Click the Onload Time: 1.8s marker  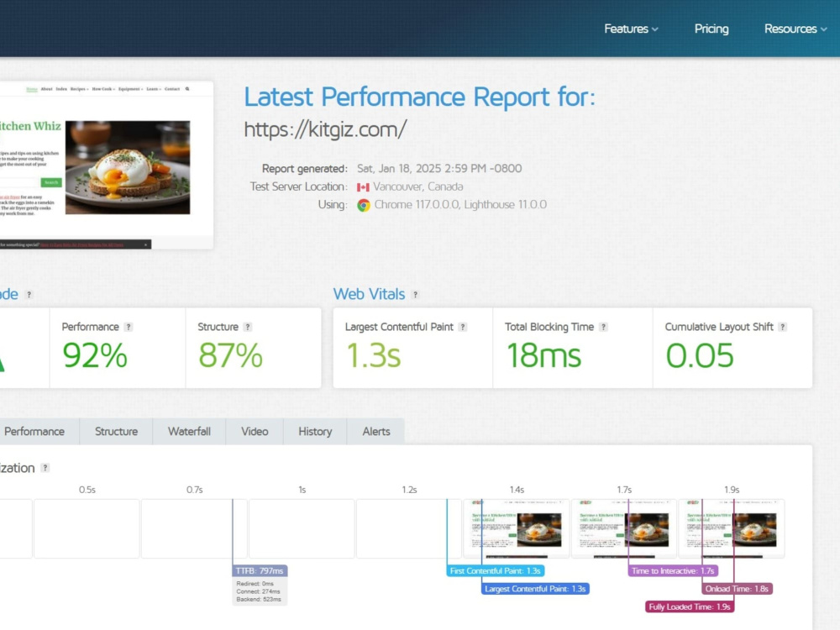pyautogui.click(x=738, y=589)
